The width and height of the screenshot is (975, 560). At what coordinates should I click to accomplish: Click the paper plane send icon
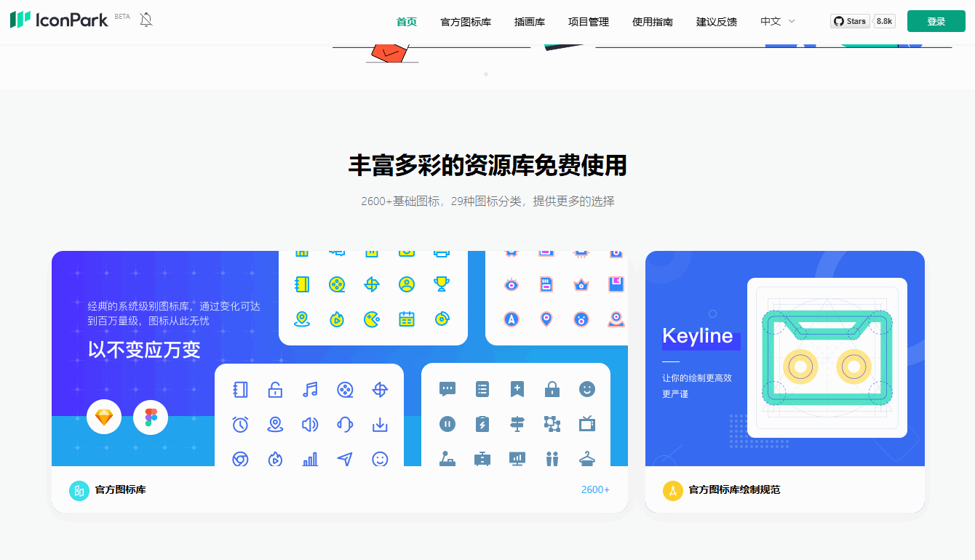[x=345, y=459]
